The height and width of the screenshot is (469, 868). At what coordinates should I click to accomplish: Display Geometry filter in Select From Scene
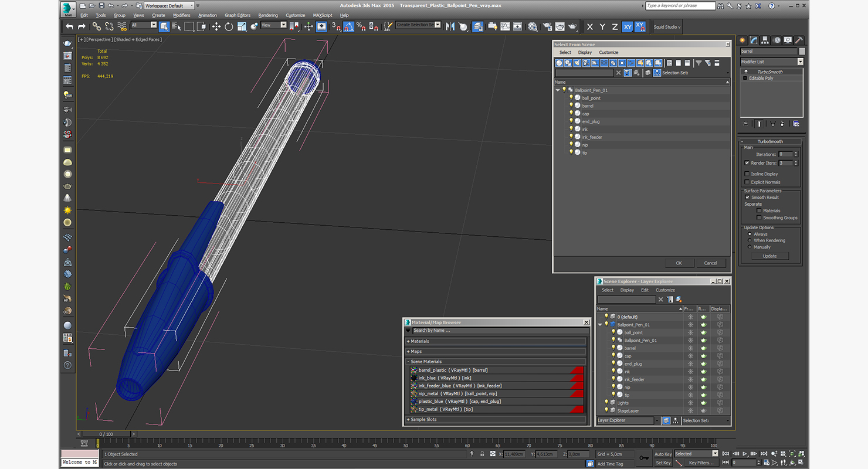coord(559,63)
